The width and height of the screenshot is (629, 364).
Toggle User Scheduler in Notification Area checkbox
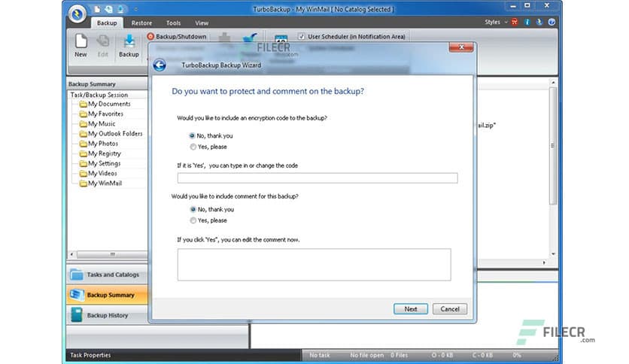(x=302, y=37)
